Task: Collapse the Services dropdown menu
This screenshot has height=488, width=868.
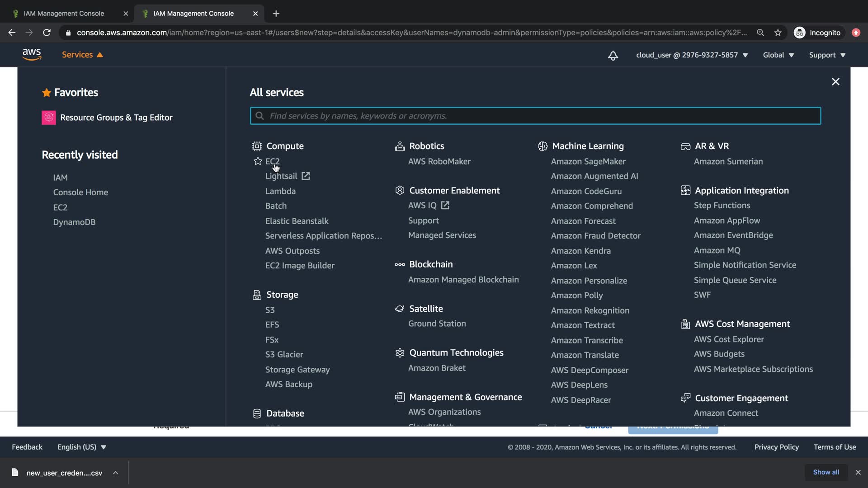Action: click(82, 55)
